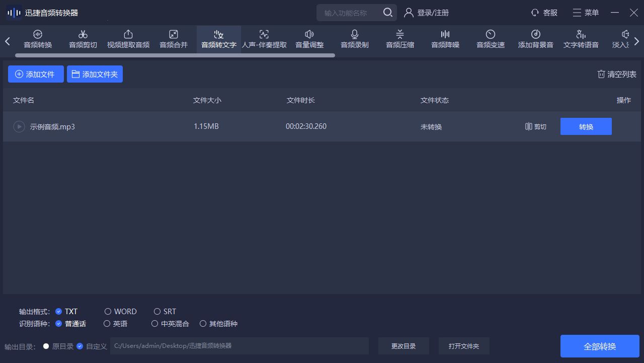Select WORD output format
The height and width of the screenshot is (363, 644).
pyautogui.click(x=121, y=312)
